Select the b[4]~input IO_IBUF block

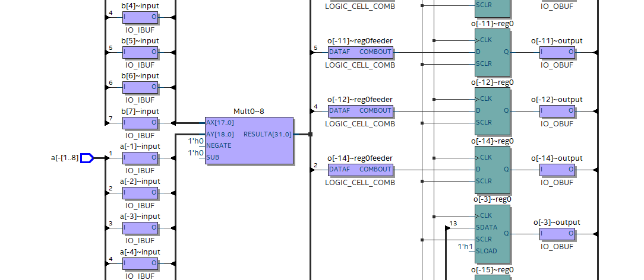(x=140, y=17)
